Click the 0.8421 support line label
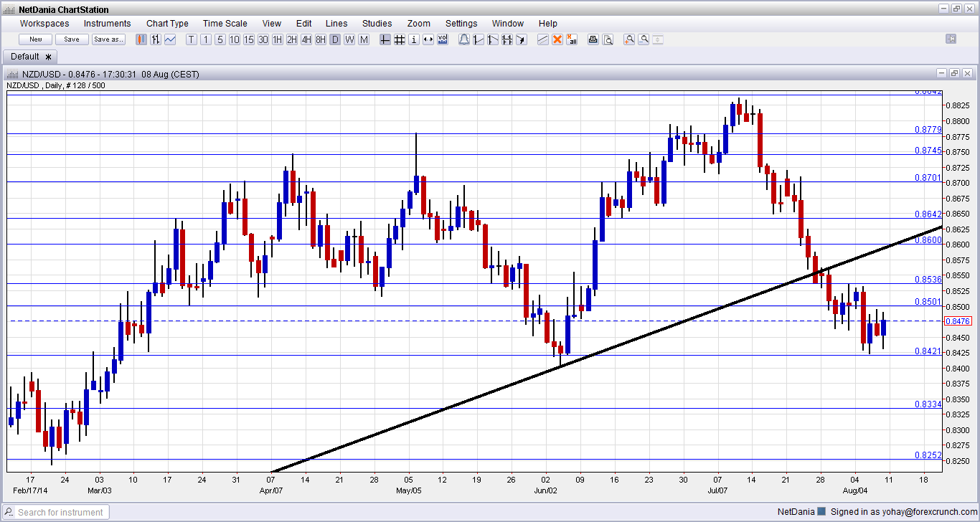The height and width of the screenshot is (522, 980). [x=928, y=351]
